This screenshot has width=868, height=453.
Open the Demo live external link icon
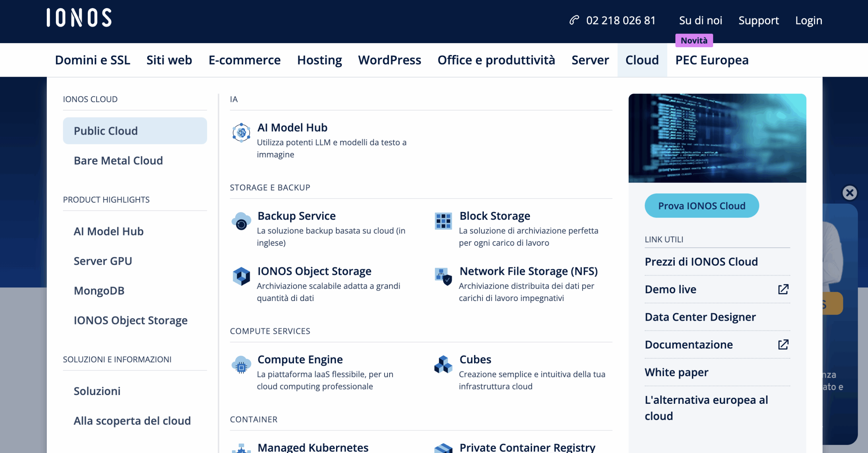pos(783,289)
